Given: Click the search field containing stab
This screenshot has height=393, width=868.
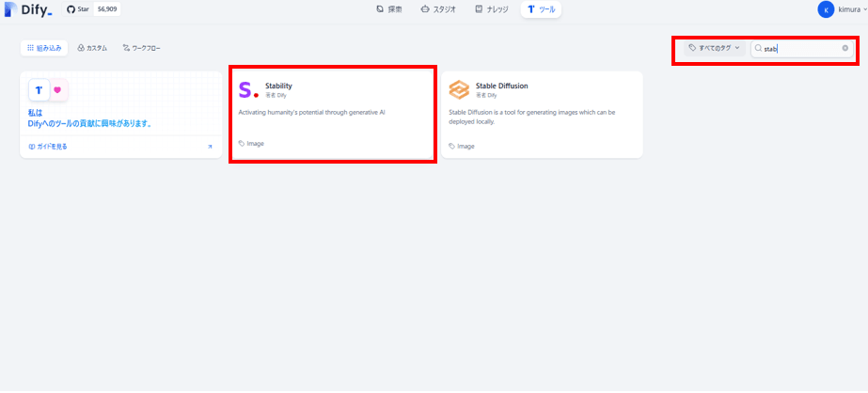Looking at the screenshot, I should [801, 48].
